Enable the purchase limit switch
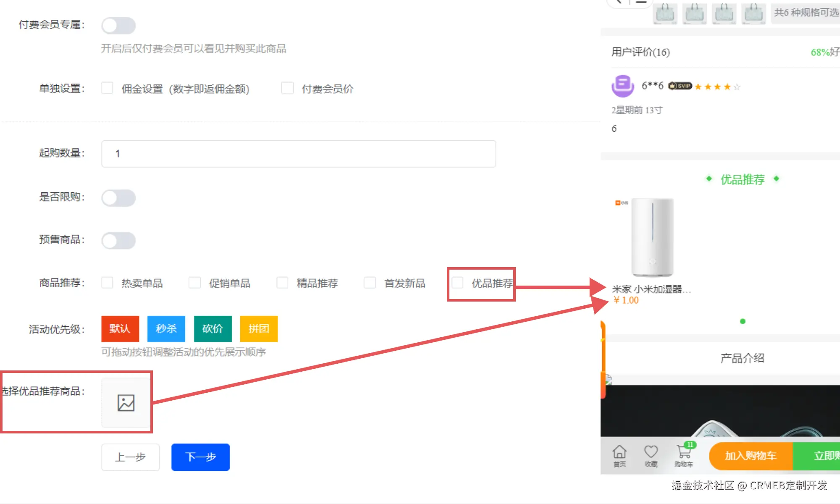840x504 pixels. point(118,198)
